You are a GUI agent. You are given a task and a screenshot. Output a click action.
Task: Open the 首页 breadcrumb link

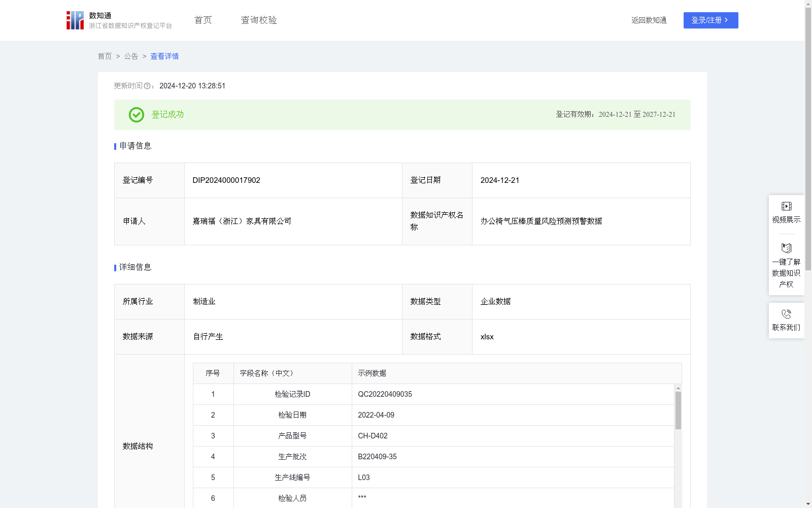tap(105, 56)
